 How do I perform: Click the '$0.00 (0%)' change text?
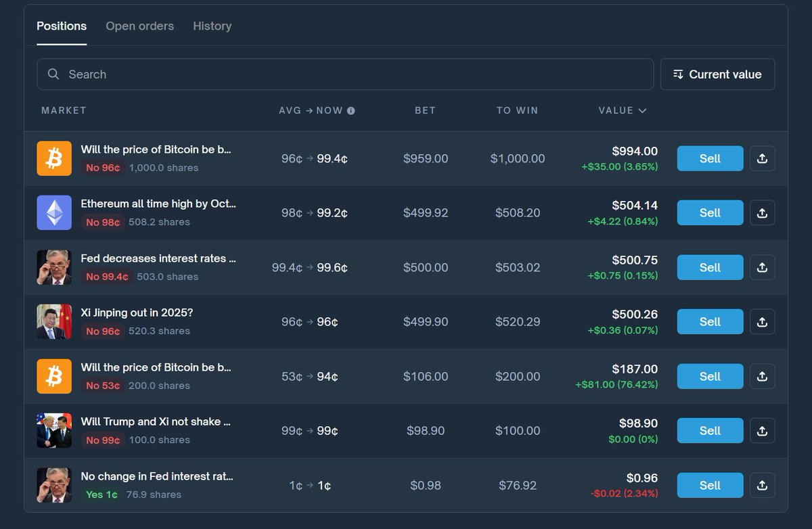pyautogui.click(x=633, y=439)
